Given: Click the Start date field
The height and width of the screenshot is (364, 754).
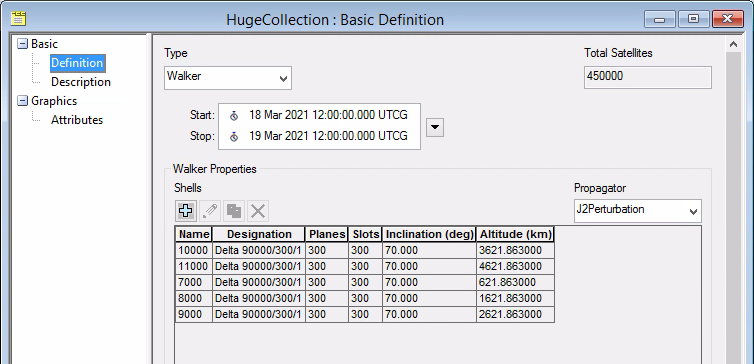Looking at the screenshot, I should [x=328, y=115].
